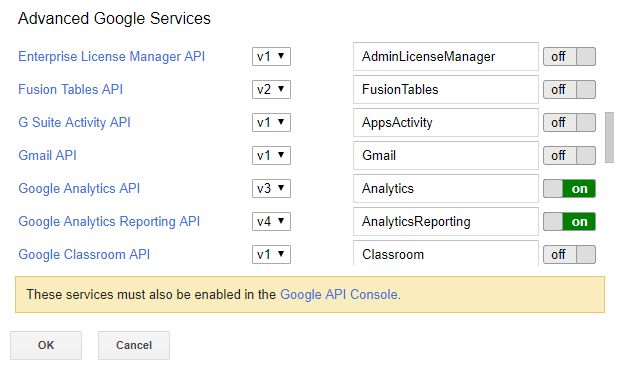
Task: Dismiss the dialog with Cancel
Action: 134,345
